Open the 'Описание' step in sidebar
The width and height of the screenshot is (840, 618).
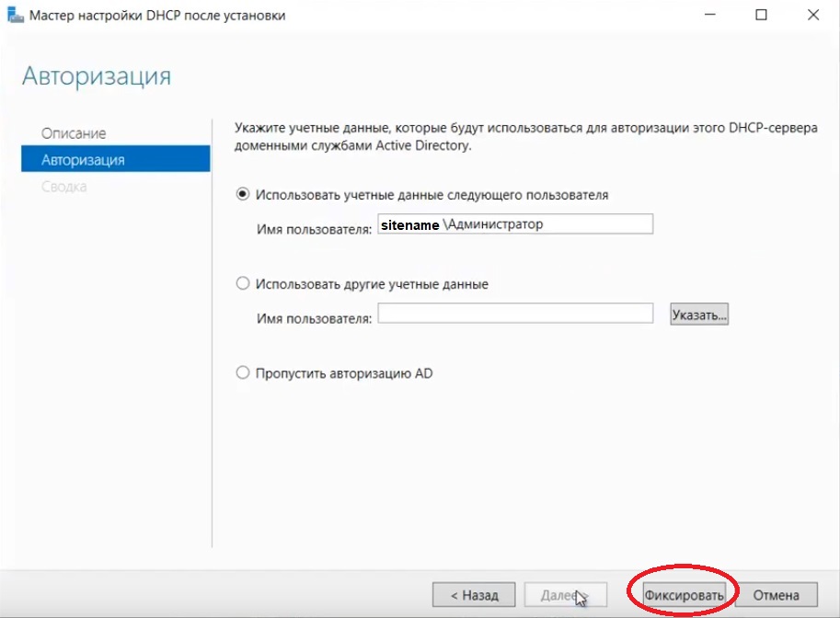click(x=74, y=133)
